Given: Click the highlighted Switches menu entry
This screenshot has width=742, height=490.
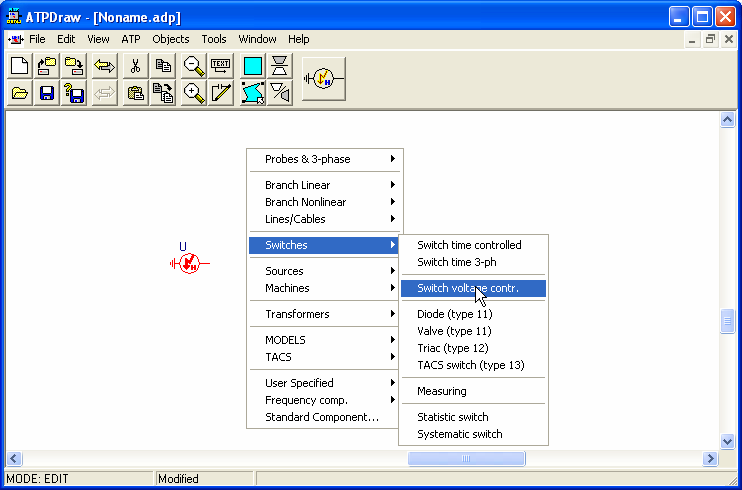Looking at the screenshot, I should (325, 245).
